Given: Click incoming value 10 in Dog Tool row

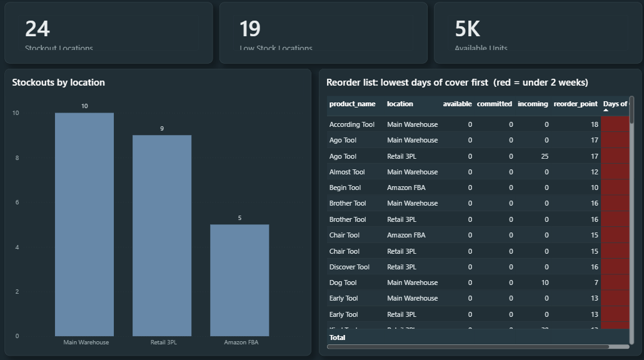Looking at the screenshot, I should (545, 282).
